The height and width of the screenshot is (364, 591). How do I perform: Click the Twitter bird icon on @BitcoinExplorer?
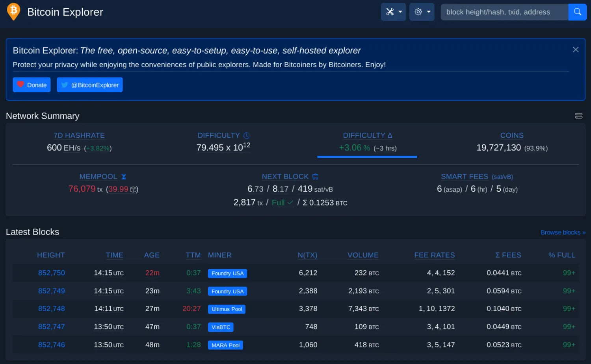64,85
